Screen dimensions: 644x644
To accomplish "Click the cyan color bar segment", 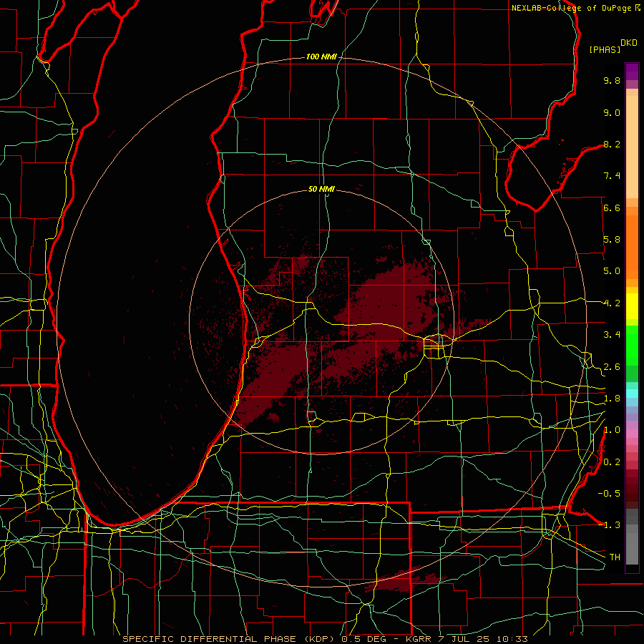I will pos(632,394).
